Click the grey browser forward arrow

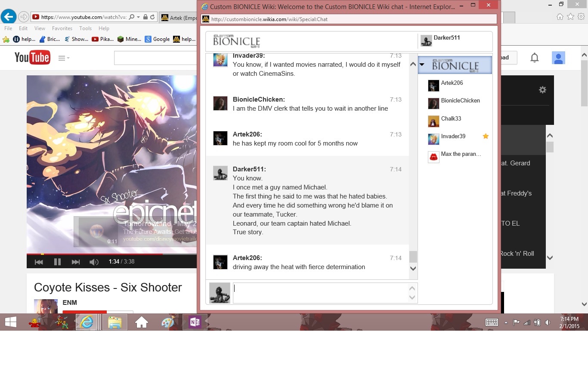[x=24, y=17]
